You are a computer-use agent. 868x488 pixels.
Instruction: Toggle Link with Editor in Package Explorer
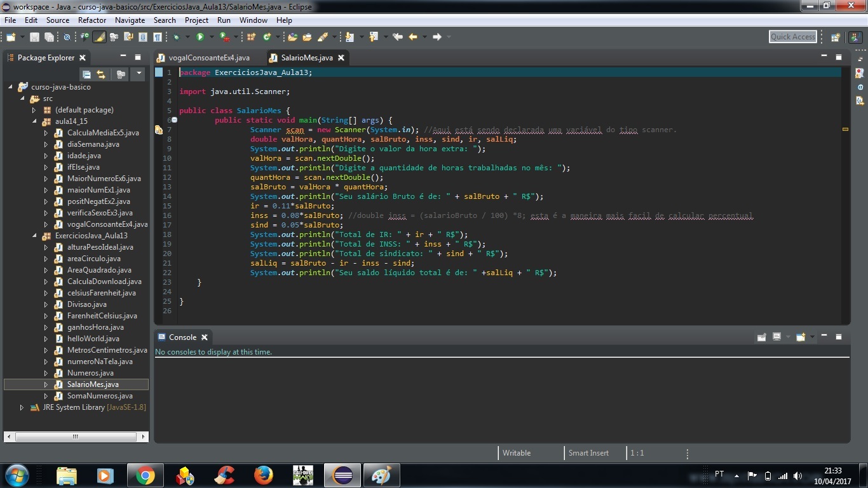click(101, 74)
